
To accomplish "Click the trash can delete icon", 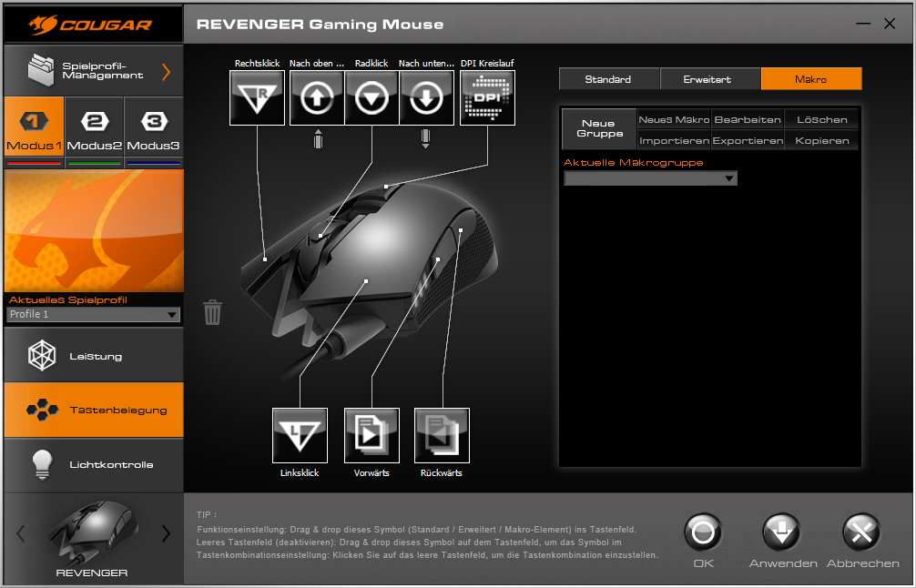I will point(212,312).
